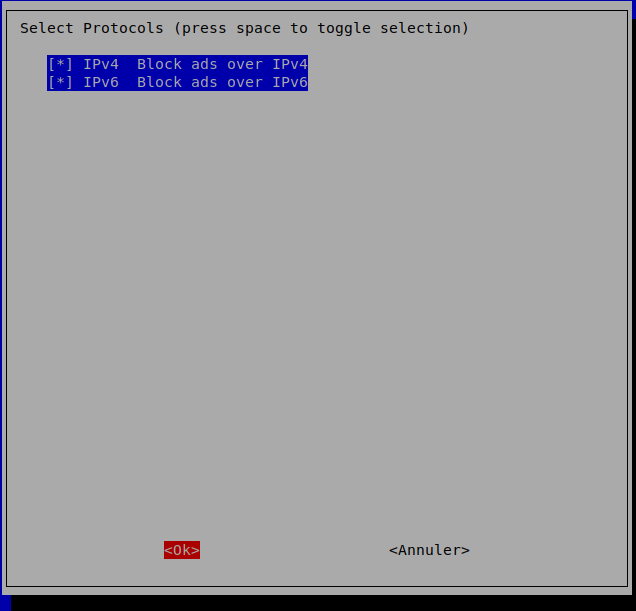Toggle the IPv4 checkbox
The height and width of the screenshot is (611, 636).
click(x=60, y=64)
